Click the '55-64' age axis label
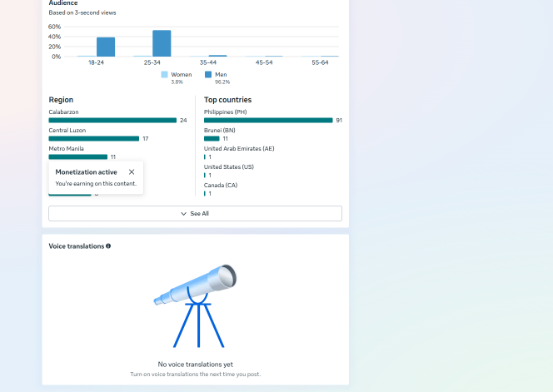This screenshot has height=392, width=553. coord(320,62)
